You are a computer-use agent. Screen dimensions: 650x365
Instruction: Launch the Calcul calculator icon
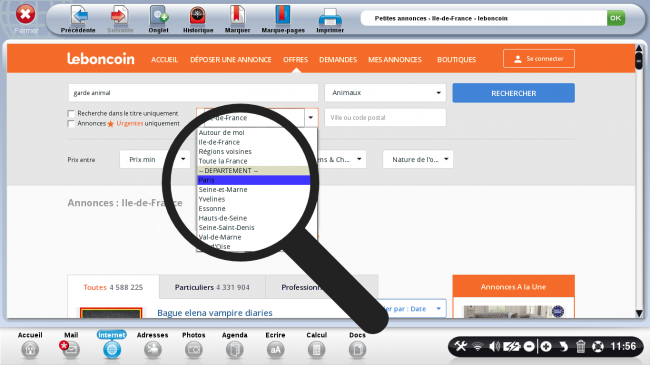point(316,350)
